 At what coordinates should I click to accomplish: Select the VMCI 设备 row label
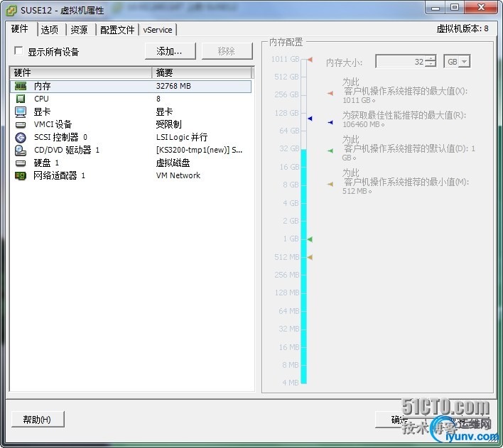point(53,124)
